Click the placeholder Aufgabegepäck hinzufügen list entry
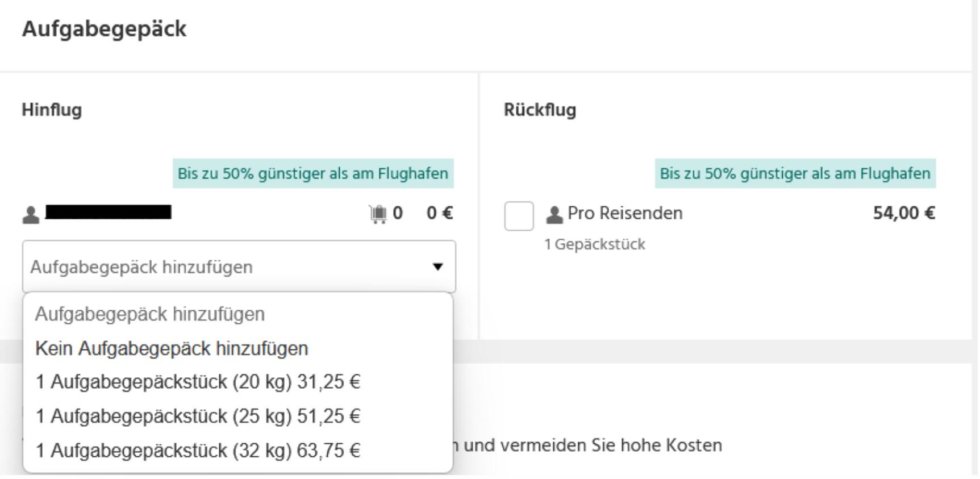Image resolution: width=980 pixels, height=479 pixels. [150, 314]
